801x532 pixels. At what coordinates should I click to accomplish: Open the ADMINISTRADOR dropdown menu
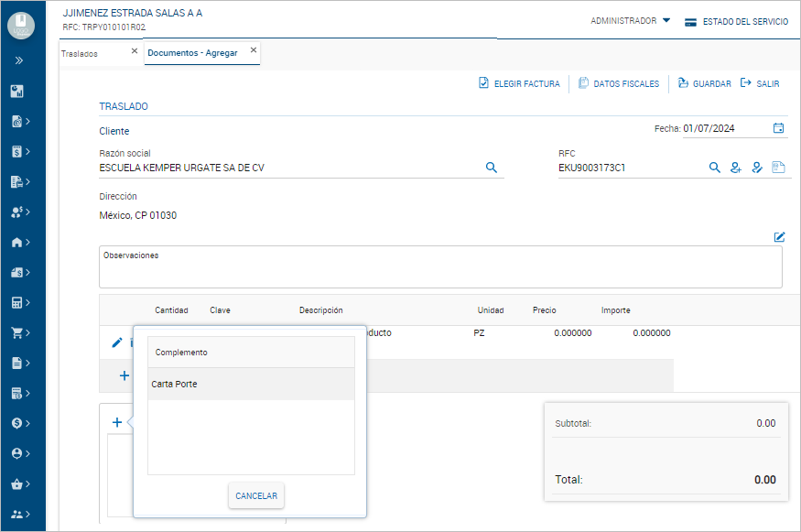pos(630,21)
